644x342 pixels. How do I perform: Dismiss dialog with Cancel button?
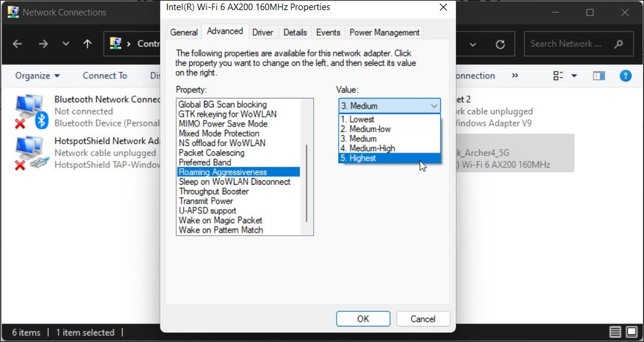pyautogui.click(x=423, y=319)
